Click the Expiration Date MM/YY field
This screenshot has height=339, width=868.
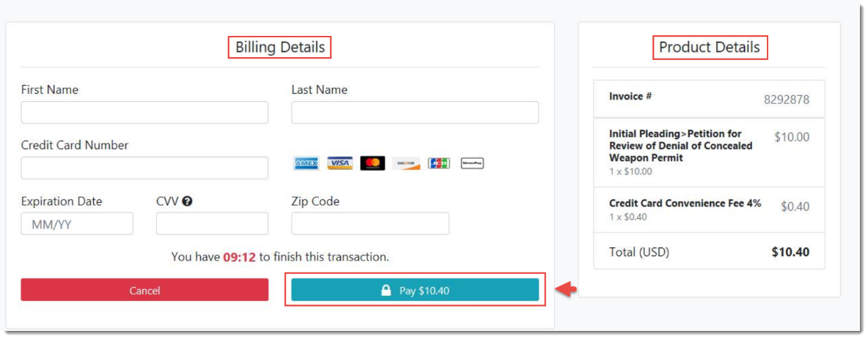pos(77,223)
